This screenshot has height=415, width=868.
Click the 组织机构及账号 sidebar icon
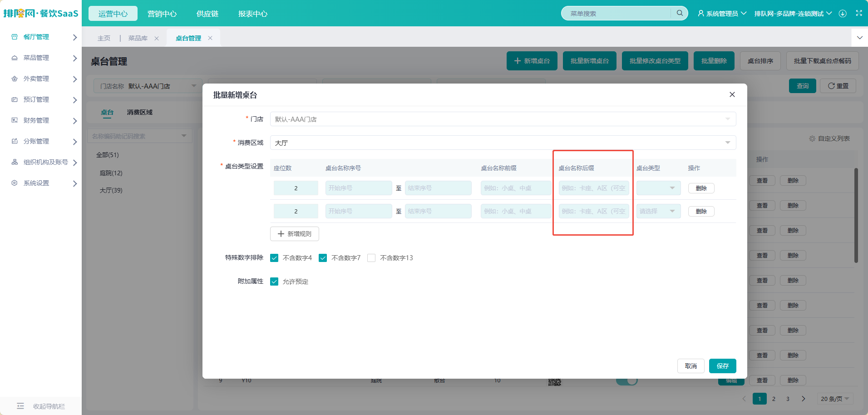point(15,162)
